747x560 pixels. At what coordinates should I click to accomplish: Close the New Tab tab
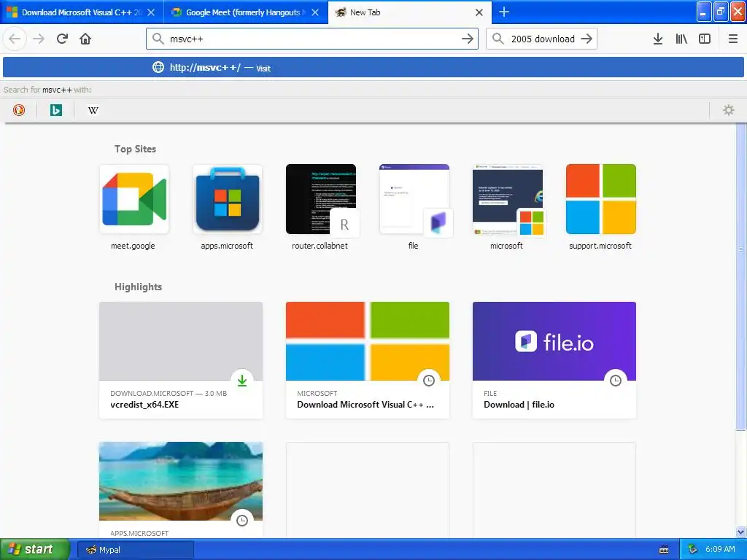479,12
